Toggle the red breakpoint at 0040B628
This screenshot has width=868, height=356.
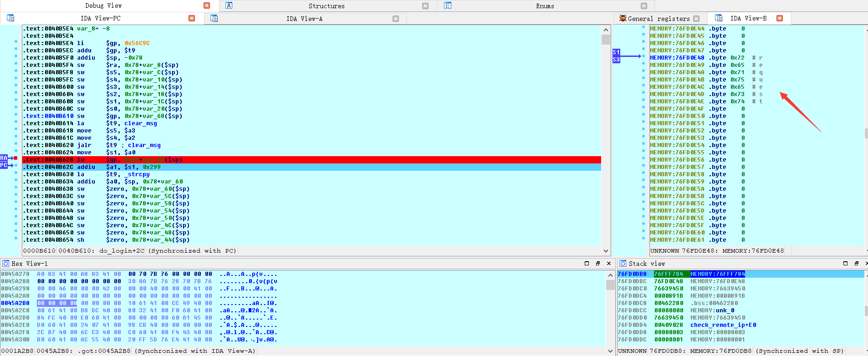pos(15,158)
